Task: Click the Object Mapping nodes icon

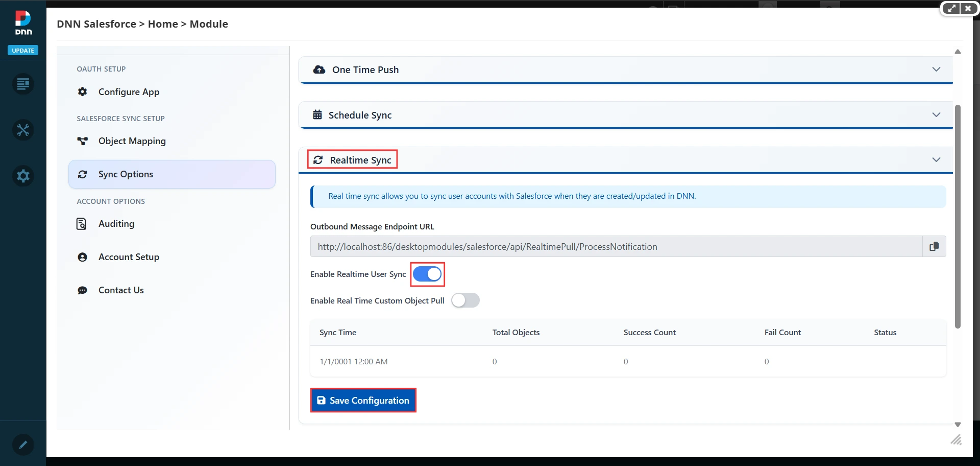Action: (82, 141)
